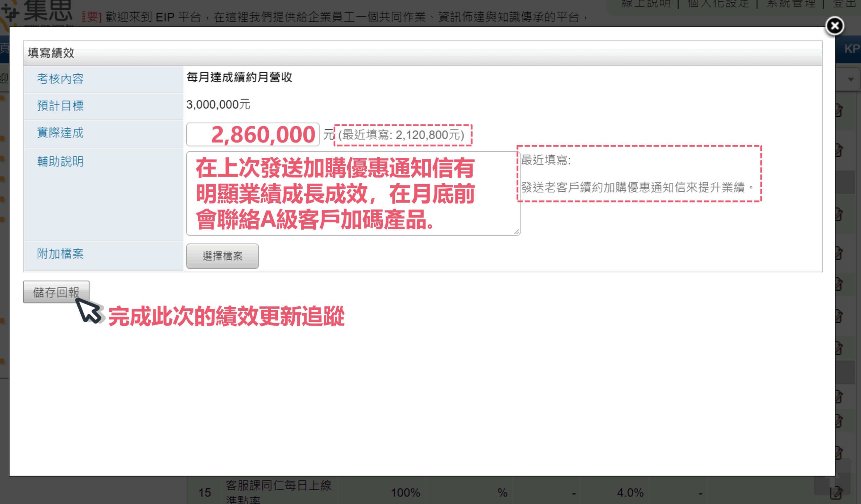861x504 pixels.
Task: Click inside the 輔助說明 text area
Action: pyautogui.click(x=353, y=194)
